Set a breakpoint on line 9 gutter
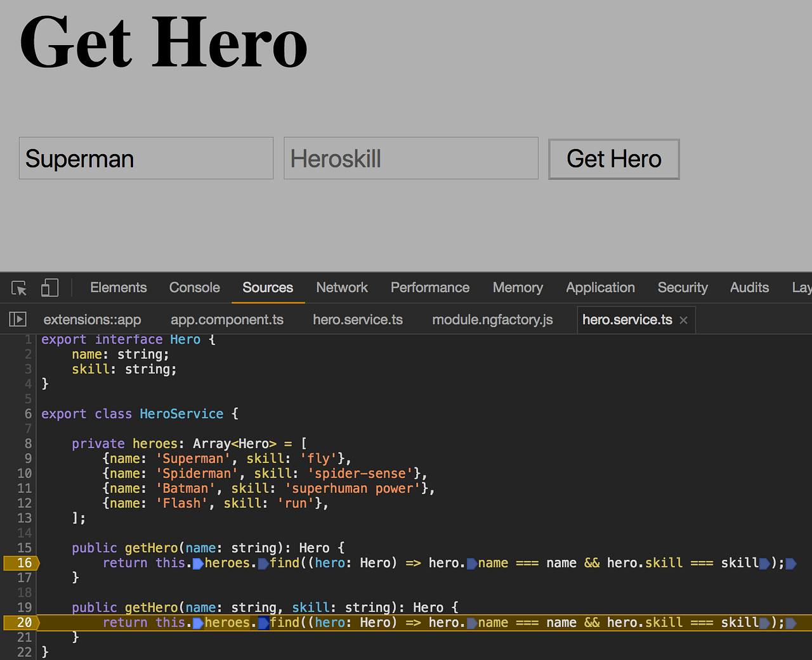 [x=25, y=458]
